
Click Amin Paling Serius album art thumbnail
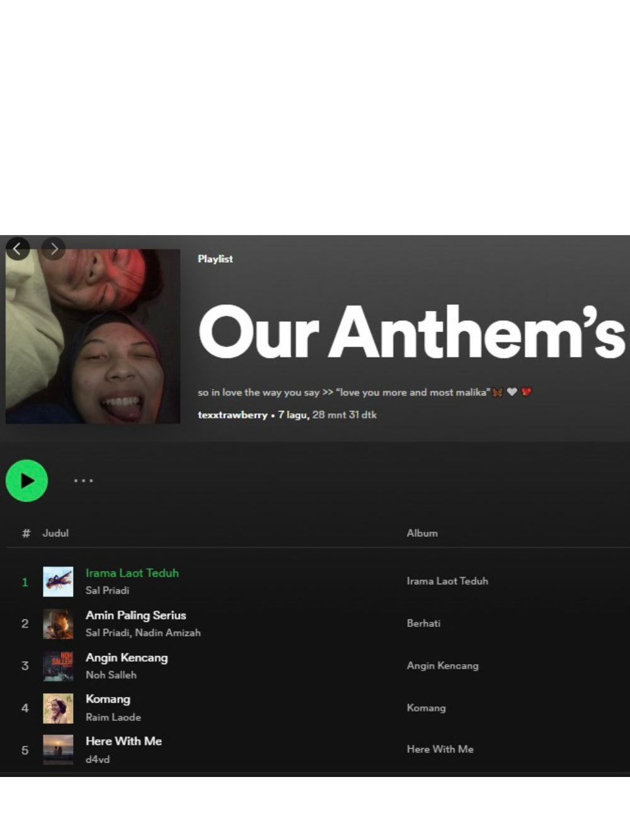click(x=58, y=624)
